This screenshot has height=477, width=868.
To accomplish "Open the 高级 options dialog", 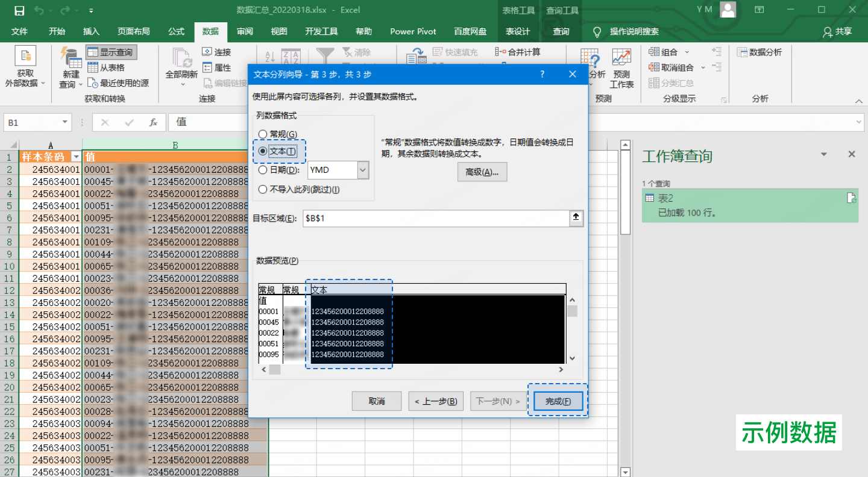I will [482, 172].
